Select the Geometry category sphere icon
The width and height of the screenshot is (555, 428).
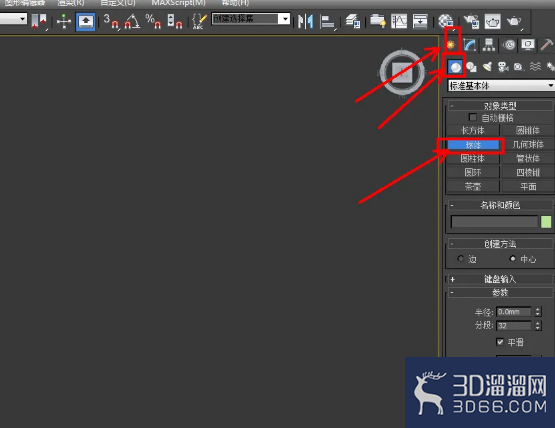click(x=455, y=67)
